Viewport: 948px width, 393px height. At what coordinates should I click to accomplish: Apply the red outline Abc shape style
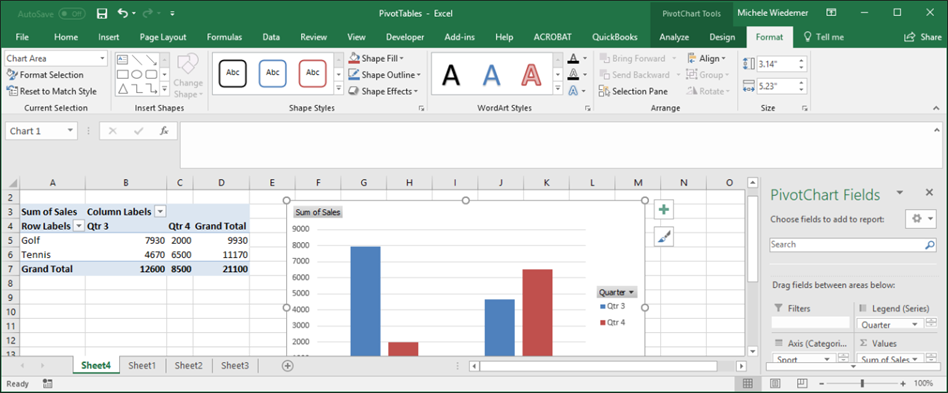[313, 73]
